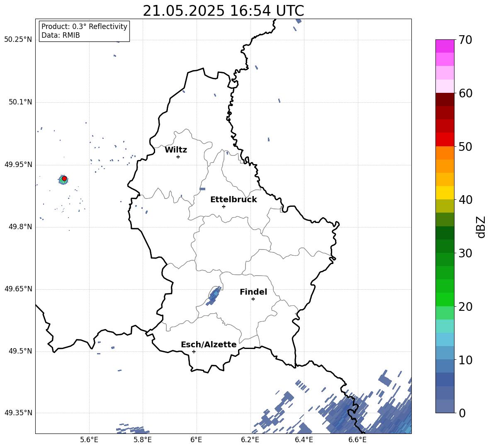Click colorbar tick value 40
The height and width of the screenshot is (448, 491).
coord(466,200)
